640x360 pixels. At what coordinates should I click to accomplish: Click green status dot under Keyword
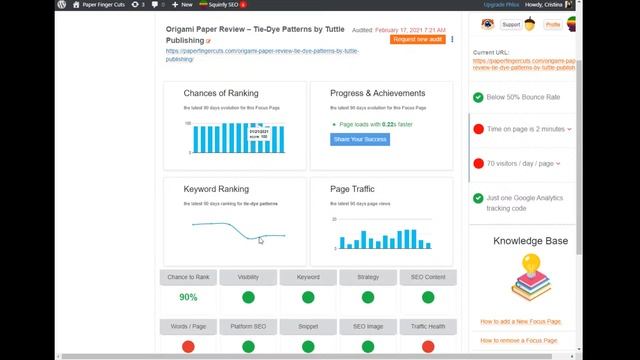308,297
